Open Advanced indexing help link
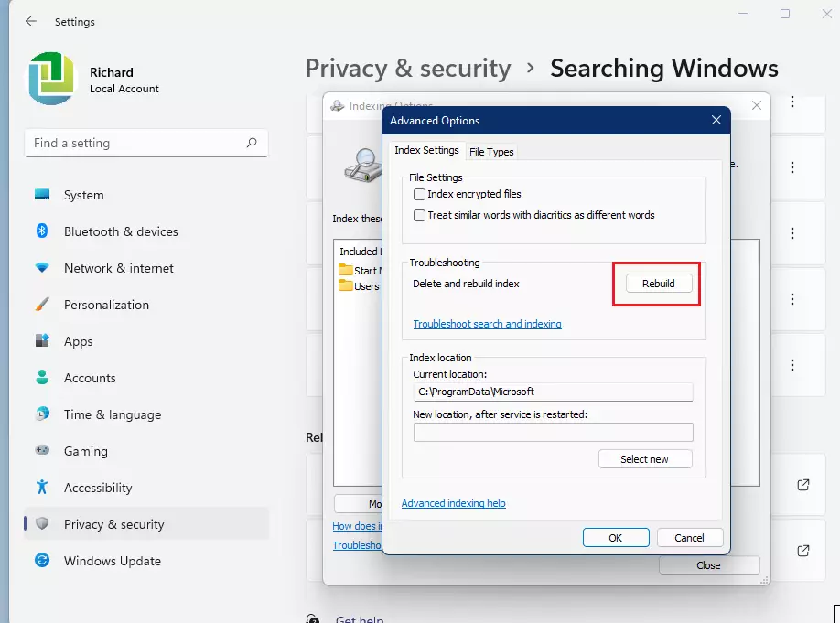Image resolution: width=840 pixels, height=623 pixels. coord(453,503)
